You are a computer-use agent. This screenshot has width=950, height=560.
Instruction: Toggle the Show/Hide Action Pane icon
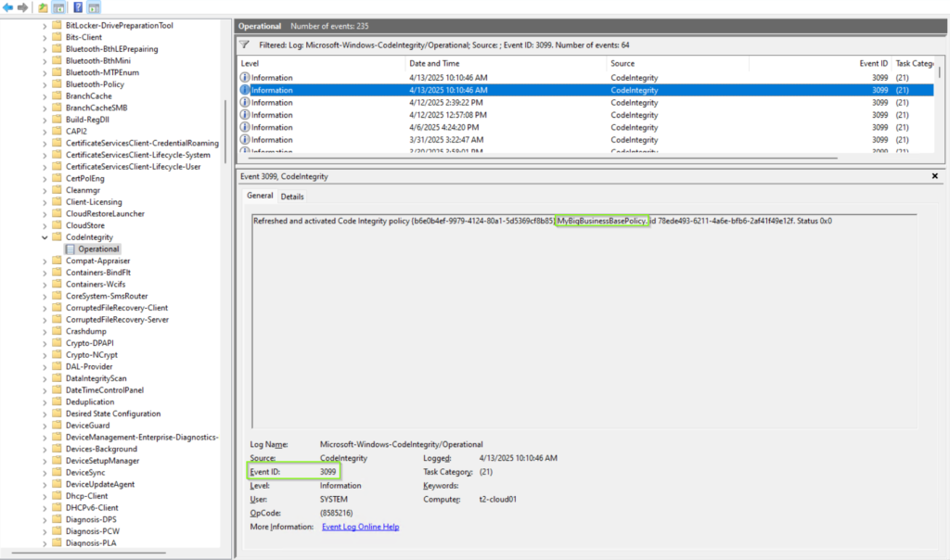[x=94, y=7]
